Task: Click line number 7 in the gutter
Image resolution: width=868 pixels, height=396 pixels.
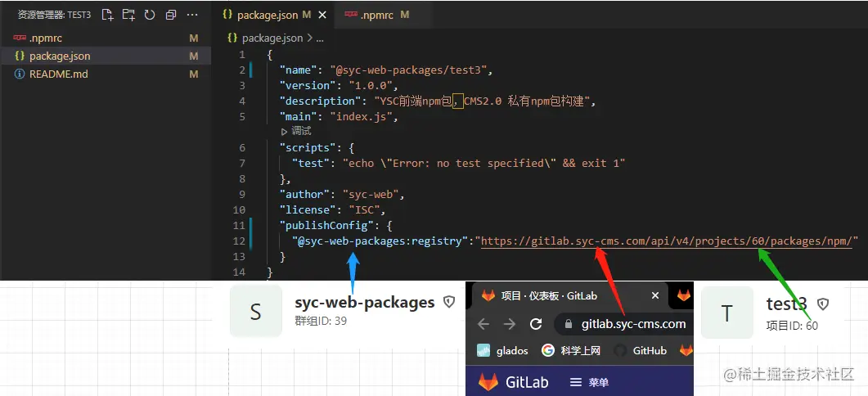Action: coord(242,164)
